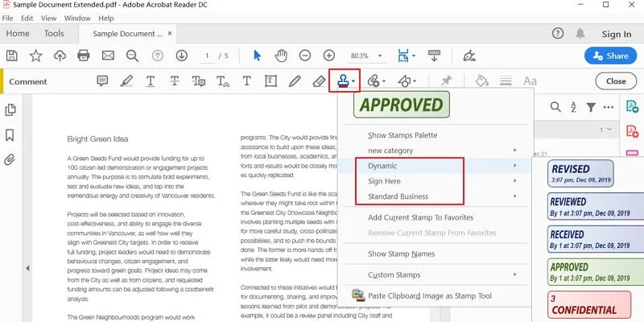
Task: Open the Aa text properties
Action: (x=530, y=81)
